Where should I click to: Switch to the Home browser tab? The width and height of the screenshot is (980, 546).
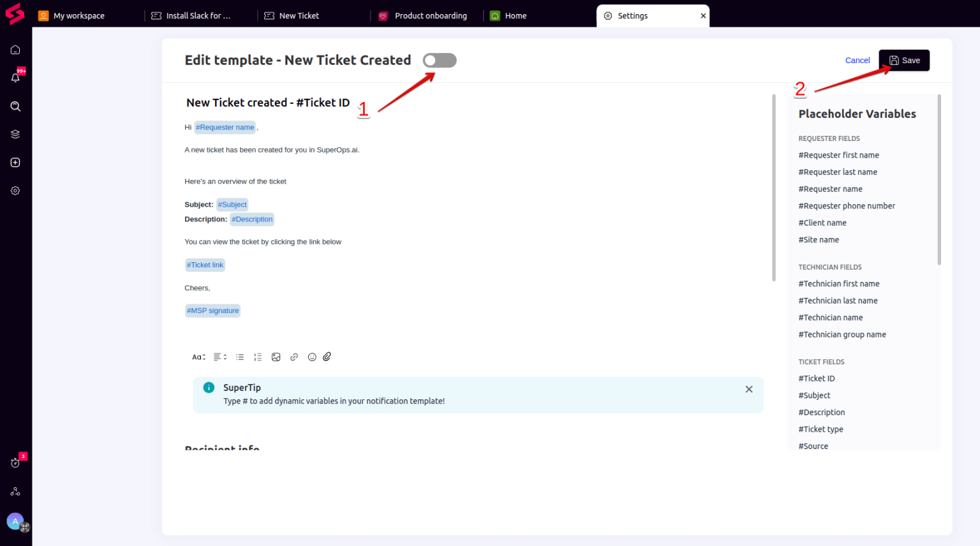coord(516,15)
